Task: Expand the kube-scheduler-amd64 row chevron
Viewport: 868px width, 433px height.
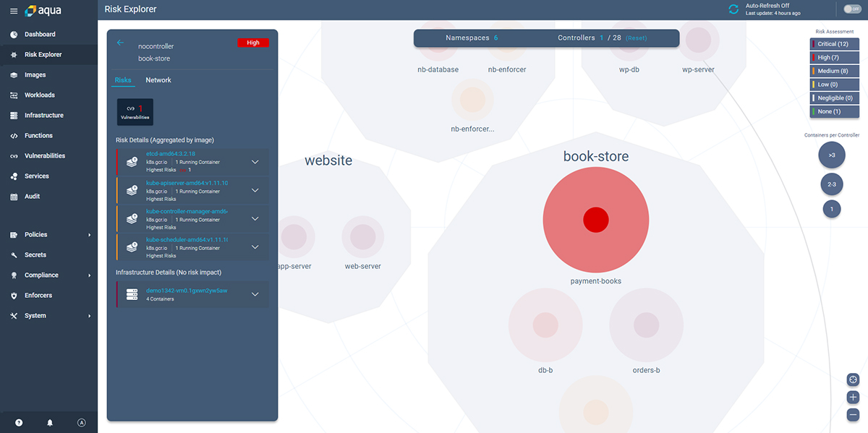Action: coord(255,247)
